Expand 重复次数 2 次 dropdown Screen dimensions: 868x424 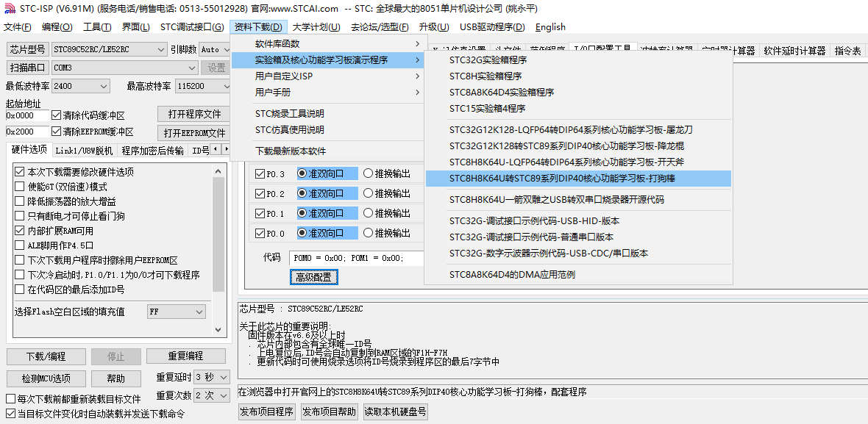point(224,395)
